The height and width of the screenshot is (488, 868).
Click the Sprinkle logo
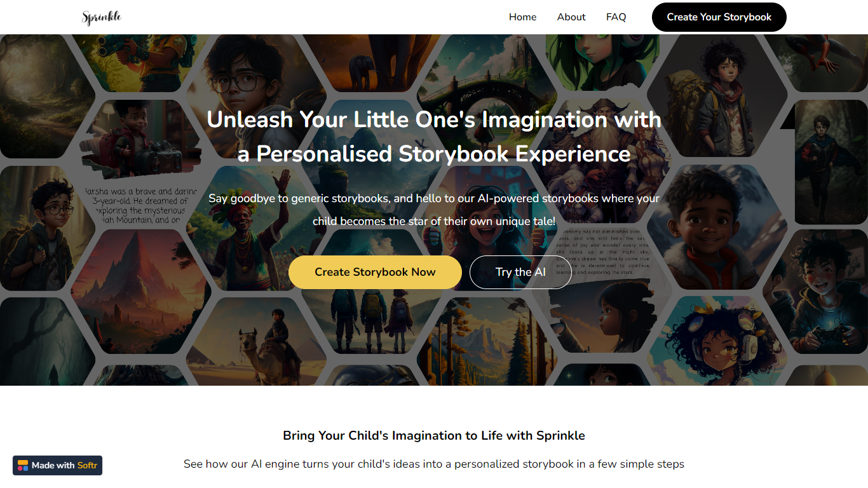[102, 17]
